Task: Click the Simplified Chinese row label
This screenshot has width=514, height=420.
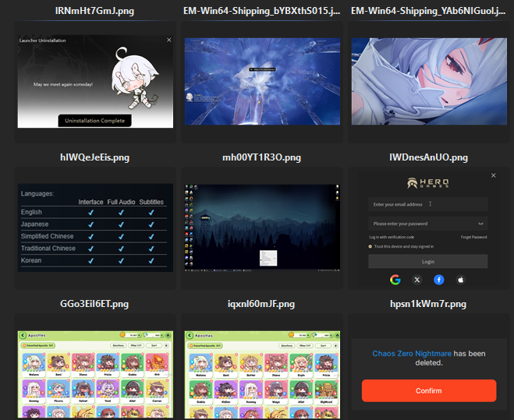Action: [48, 236]
